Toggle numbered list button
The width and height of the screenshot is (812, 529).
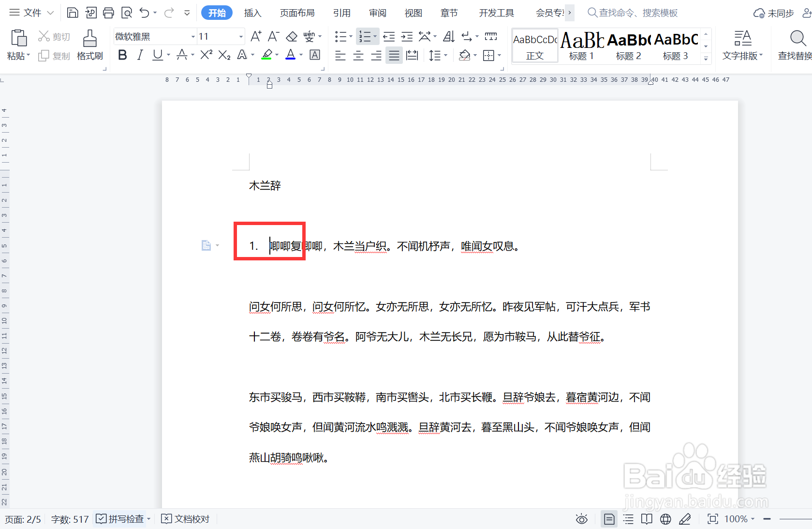(365, 36)
